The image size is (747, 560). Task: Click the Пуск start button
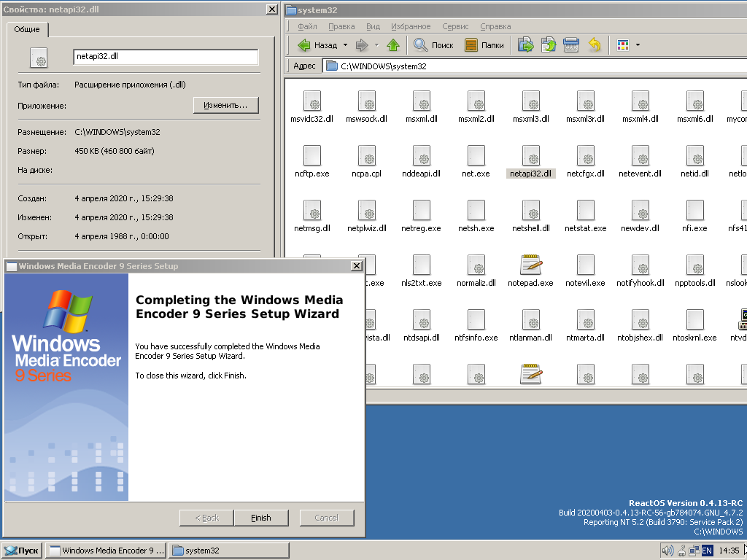pyautogui.click(x=22, y=551)
